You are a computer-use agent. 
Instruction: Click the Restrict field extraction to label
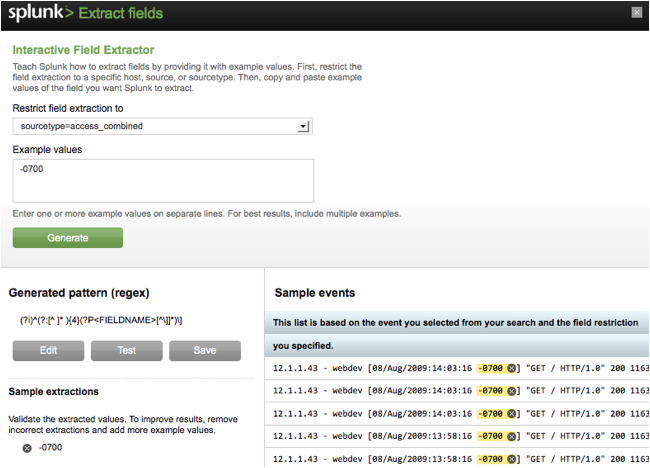tap(68, 108)
